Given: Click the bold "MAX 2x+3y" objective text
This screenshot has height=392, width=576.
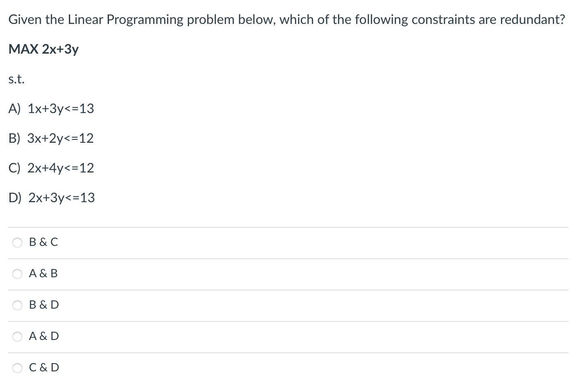Looking at the screenshot, I should pyautogui.click(x=43, y=49).
